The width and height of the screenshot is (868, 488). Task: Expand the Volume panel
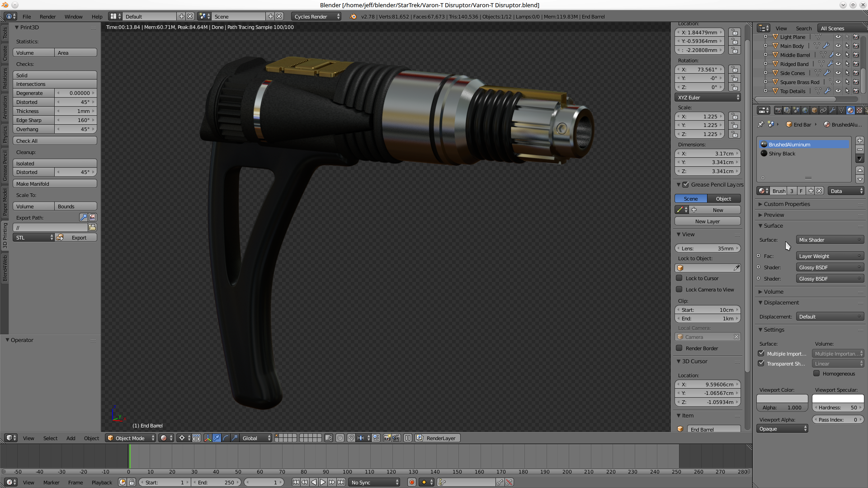773,291
